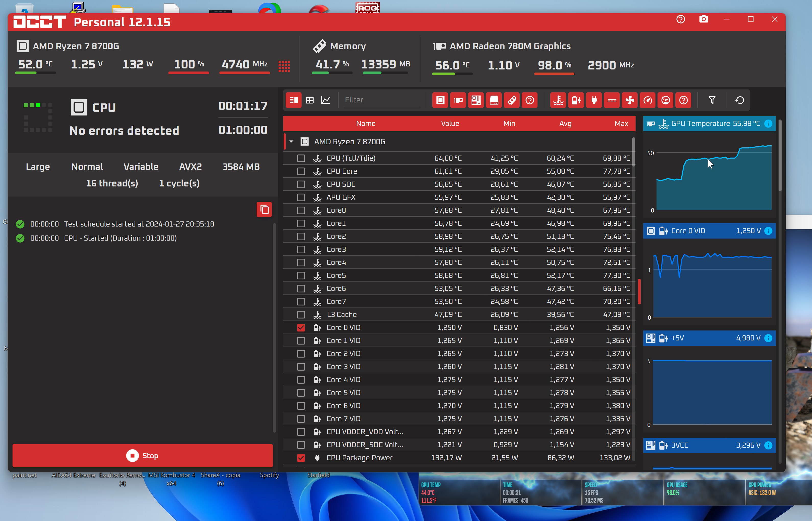This screenshot has width=812, height=521.
Task: Uncheck the CPU Package Power checkbox
Action: pyautogui.click(x=301, y=458)
